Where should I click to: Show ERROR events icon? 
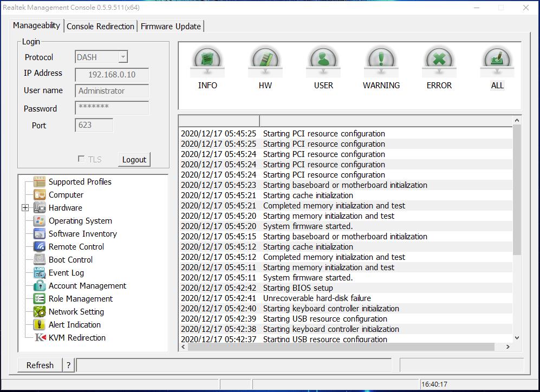(439, 60)
